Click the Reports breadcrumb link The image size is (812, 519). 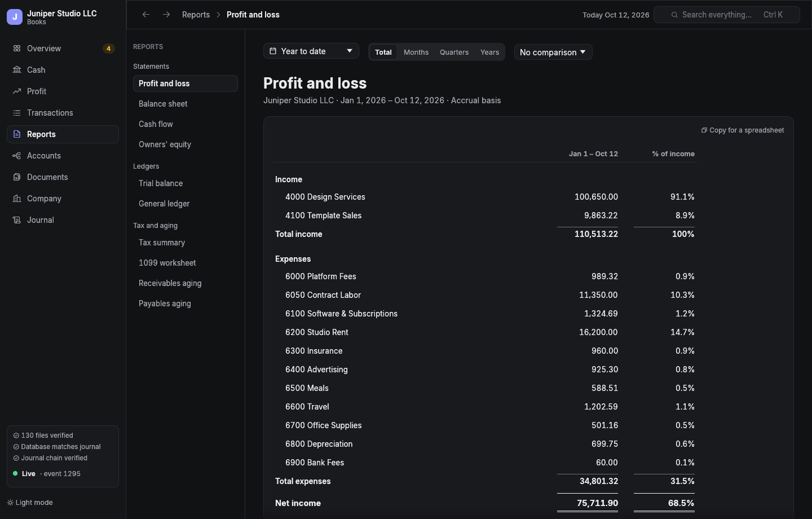click(x=196, y=15)
